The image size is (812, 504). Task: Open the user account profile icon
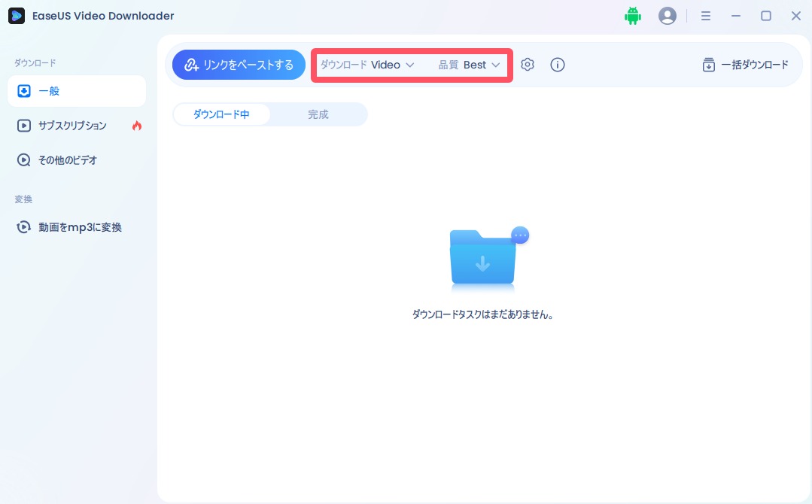(668, 15)
